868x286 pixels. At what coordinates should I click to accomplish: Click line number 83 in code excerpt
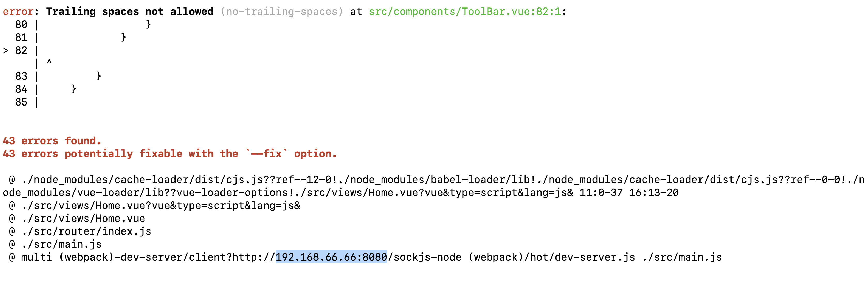pyautogui.click(x=21, y=76)
